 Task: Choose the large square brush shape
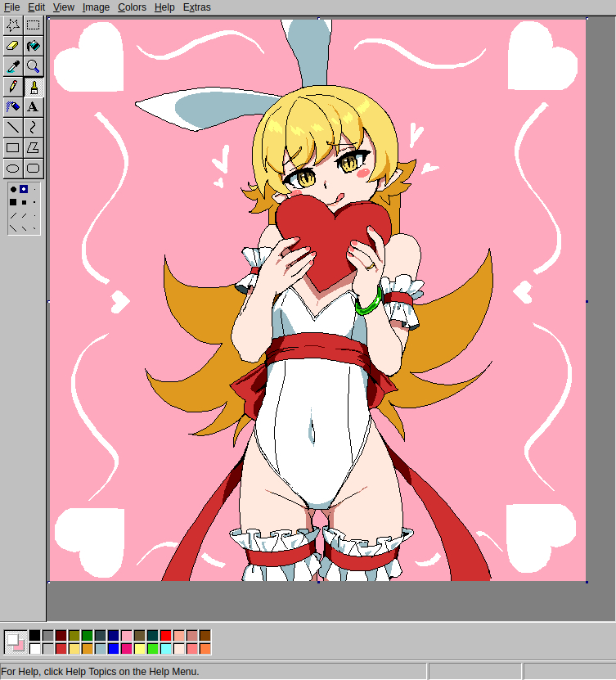[x=13, y=202]
